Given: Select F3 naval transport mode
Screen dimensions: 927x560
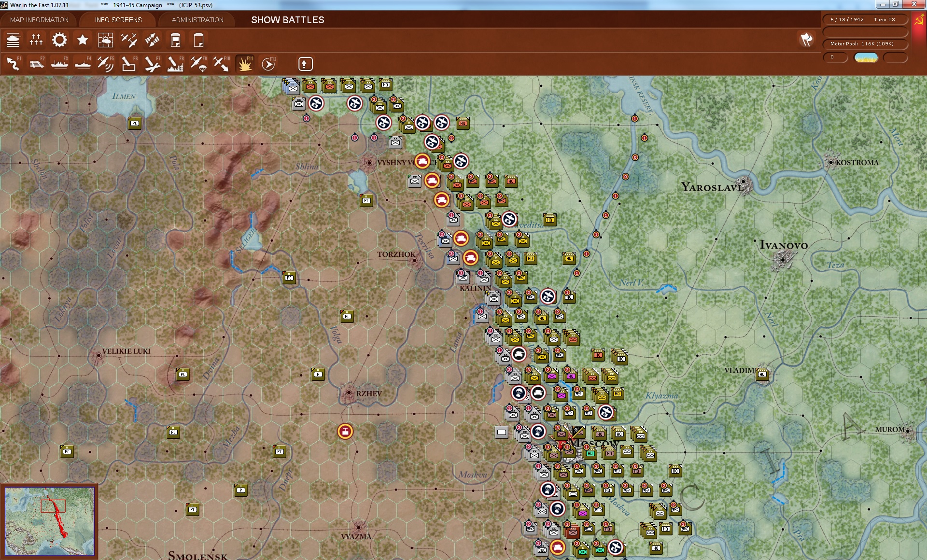Looking at the screenshot, I should pos(59,64).
